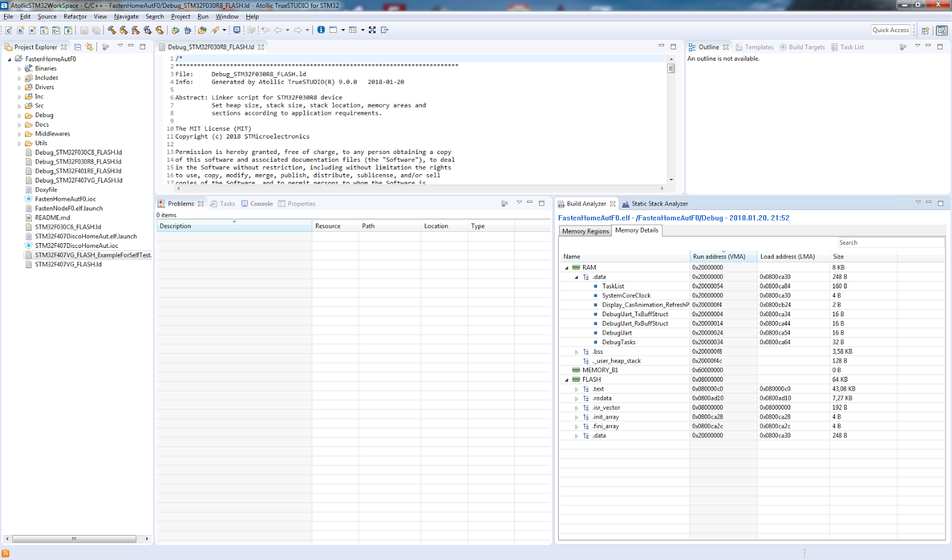Open the Build Analyzer view menu dropdown
The height and width of the screenshot is (560, 952).
(918, 202)
